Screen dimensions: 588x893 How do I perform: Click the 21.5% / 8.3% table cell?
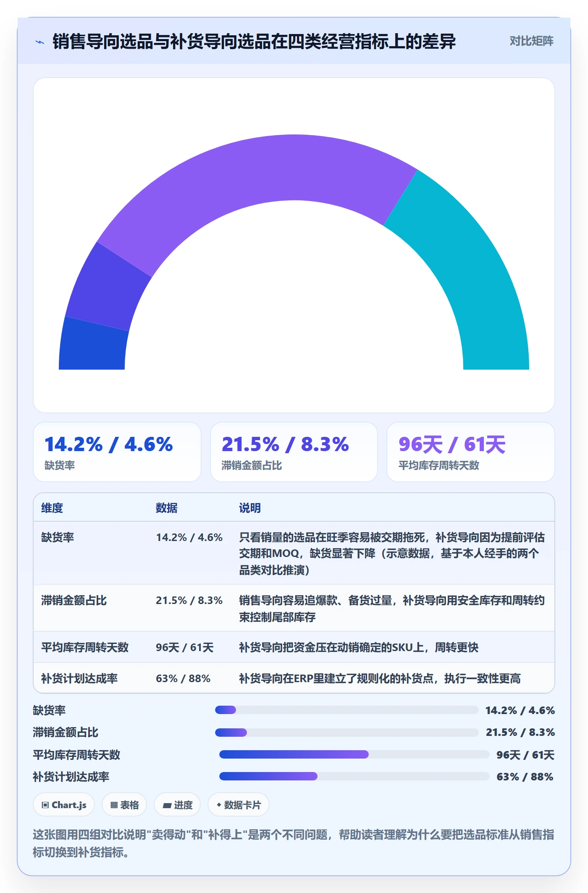pos(189,600)
